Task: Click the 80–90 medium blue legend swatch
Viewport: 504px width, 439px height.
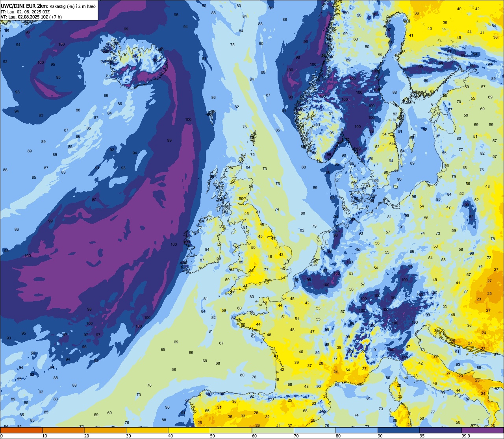Action: 357,430
